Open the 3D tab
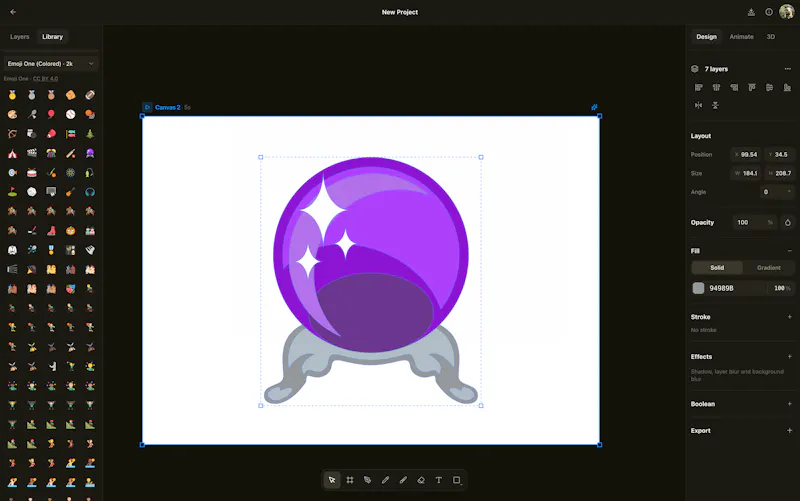Image resolution: width=800 pixels, height=501 pixels. pos(770,37)
